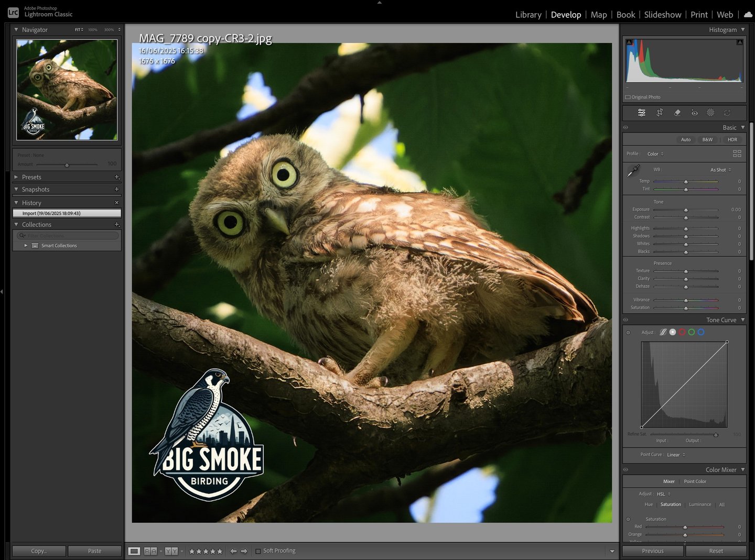Collapse the Histogram panel

click(743, 30)
